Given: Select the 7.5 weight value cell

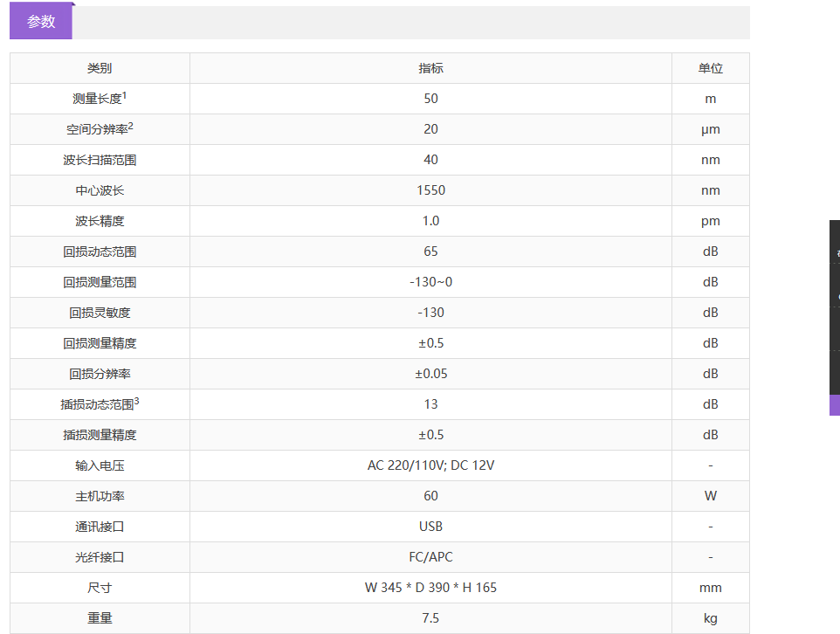Looking at the screenshot, I should coord(430,618).
